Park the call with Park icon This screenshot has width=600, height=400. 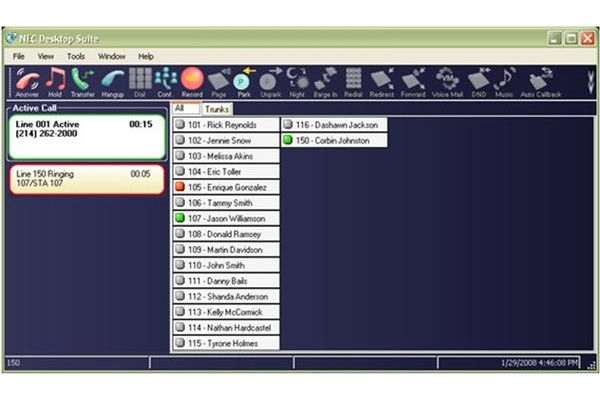[244, 82]
